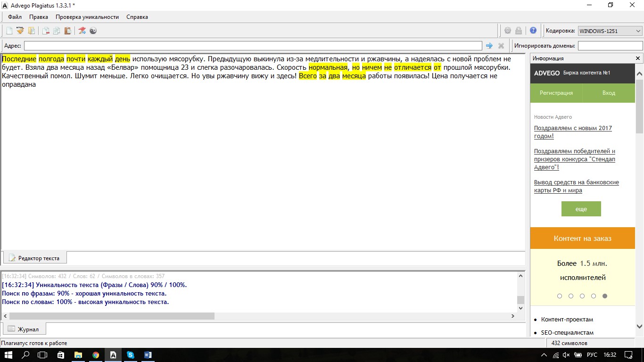Open Skype from the taskbar
The height and width of the screenshot is (362, 644).
[x=131, y=355]
